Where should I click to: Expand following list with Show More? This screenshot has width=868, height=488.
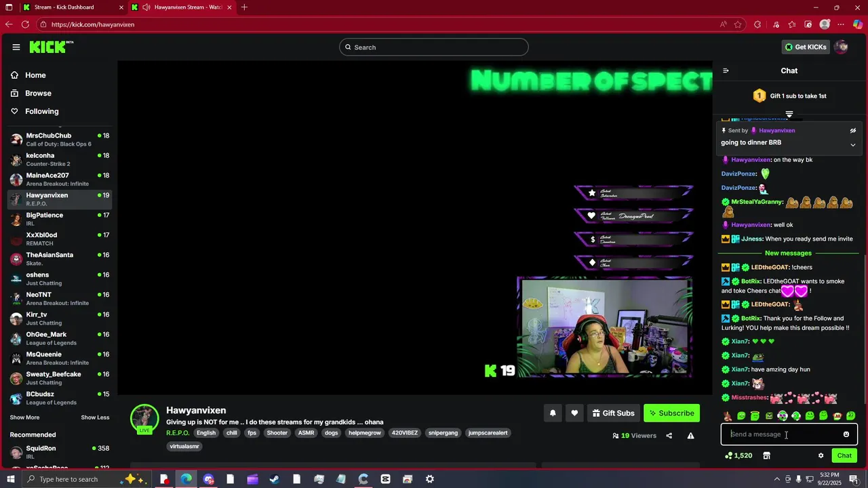(x=24, y=418)
